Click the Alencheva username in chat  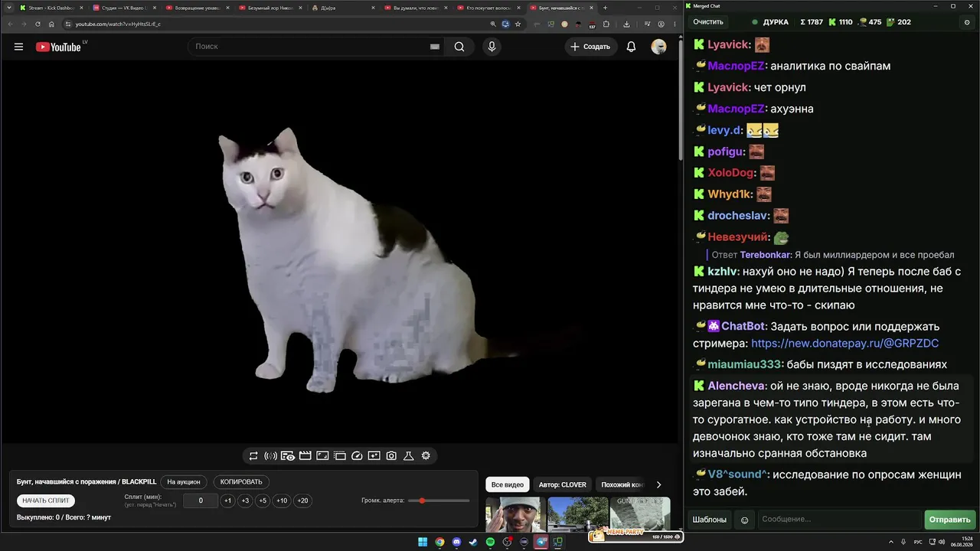(x=737, y=386)
